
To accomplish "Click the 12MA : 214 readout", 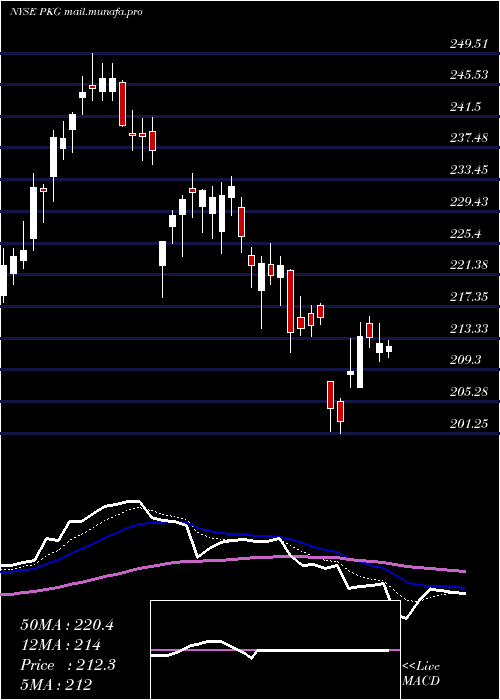I will (x=61, y=645).
